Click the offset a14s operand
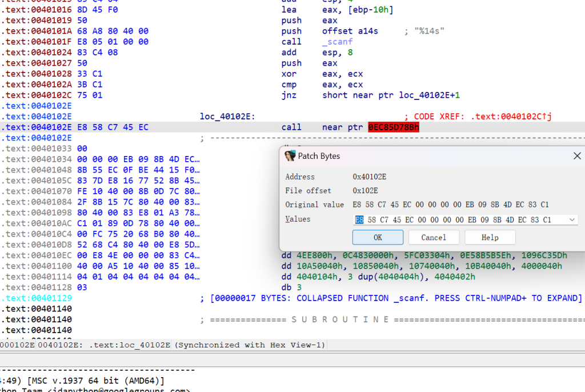The image size is (585, 392). 350,31
